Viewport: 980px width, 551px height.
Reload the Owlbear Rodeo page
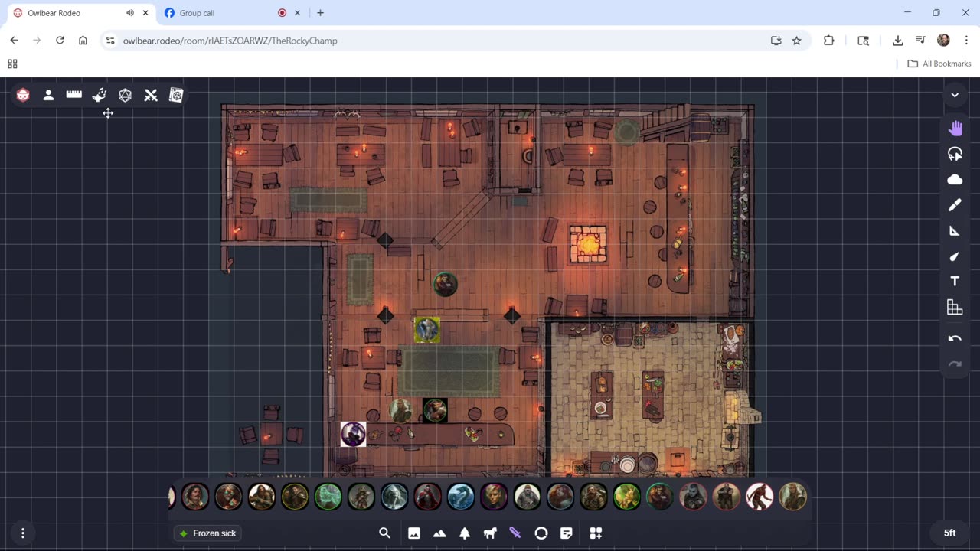pyautogui.click(x=60, y=41)
